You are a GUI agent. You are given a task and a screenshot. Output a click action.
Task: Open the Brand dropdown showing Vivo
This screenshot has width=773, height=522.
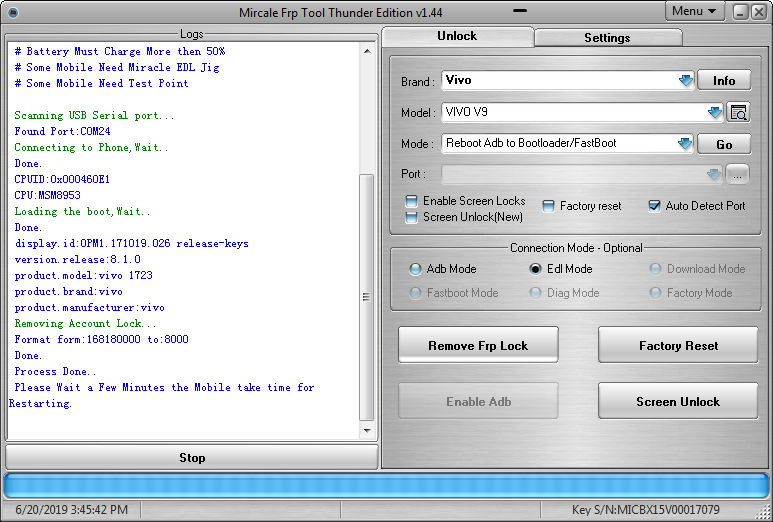tap(685, 80)
